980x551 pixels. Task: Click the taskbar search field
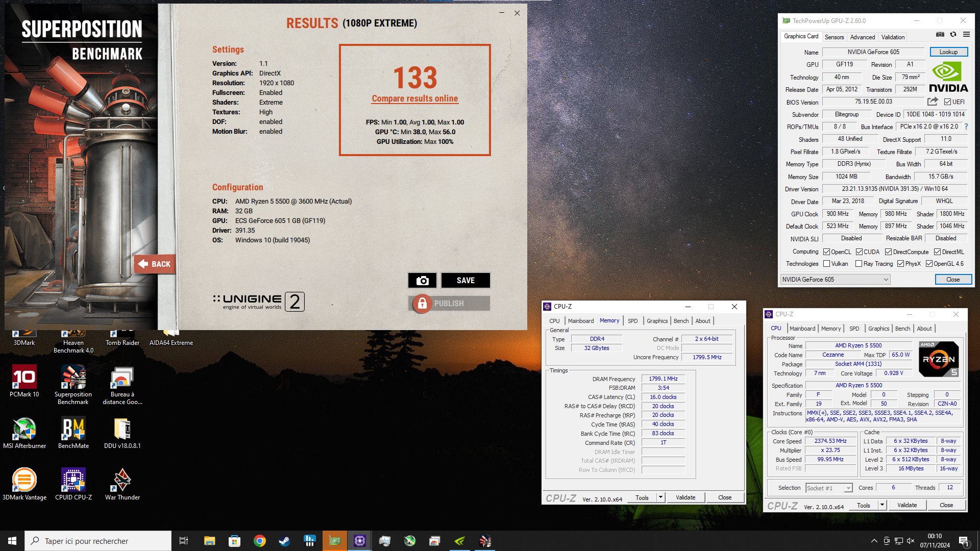[98, 541]
